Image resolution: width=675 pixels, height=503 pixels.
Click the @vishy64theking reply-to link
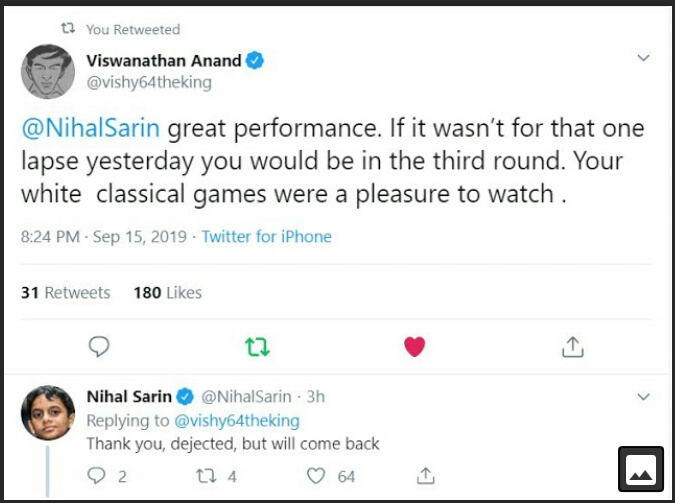click(238, 421)
